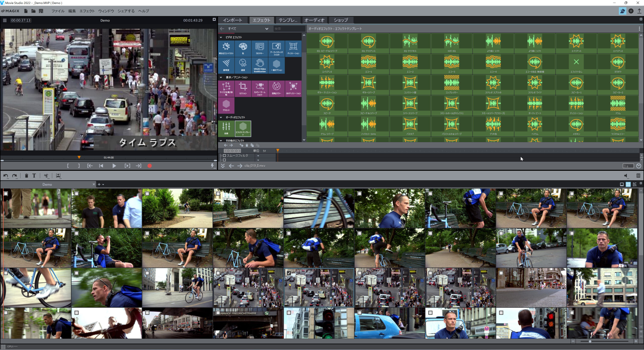The image size is (644, 350).
Task: Select the EQ ラウドネス audio template
Action: pyautogui.click(x=410, y=43)
